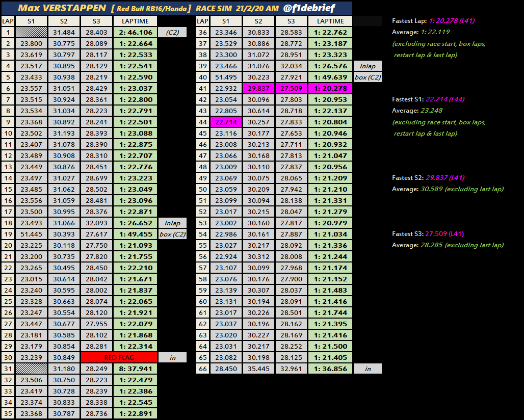Click hatched S1 cell on lap 1

click(31, 32)
